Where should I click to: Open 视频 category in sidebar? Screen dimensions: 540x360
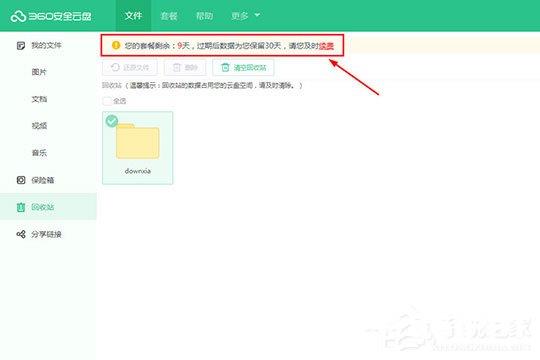[39, 126]
